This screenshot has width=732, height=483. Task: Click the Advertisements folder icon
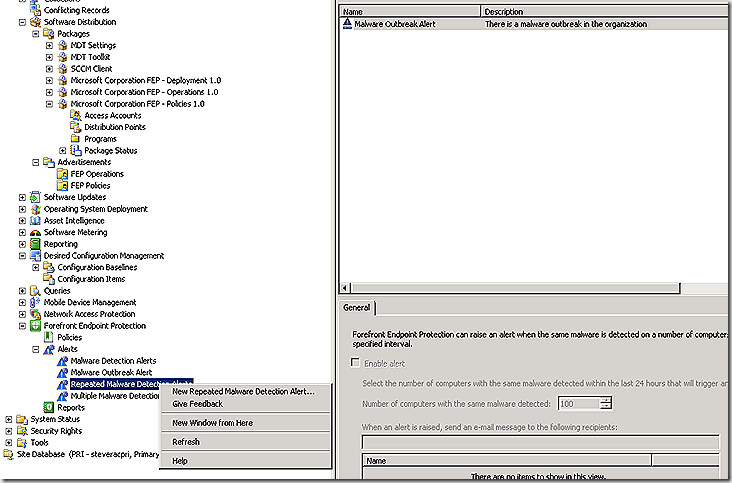point(49,162)
